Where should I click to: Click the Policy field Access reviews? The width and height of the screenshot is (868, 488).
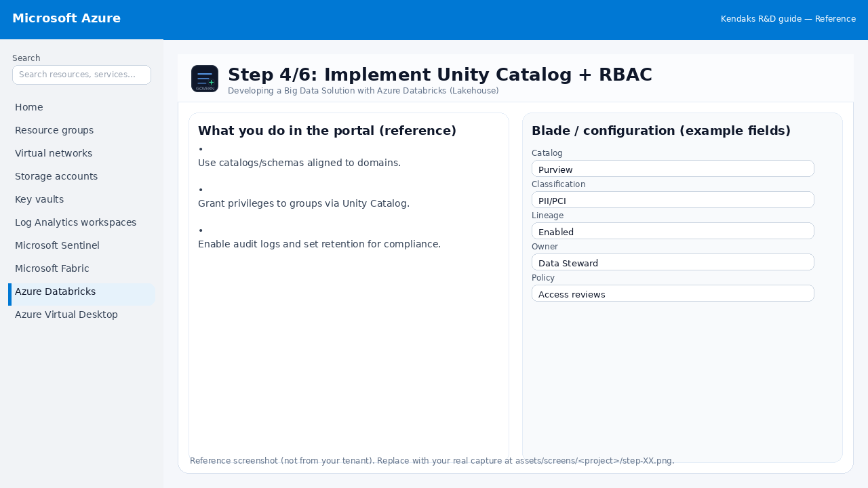click(x=673, y=293)
